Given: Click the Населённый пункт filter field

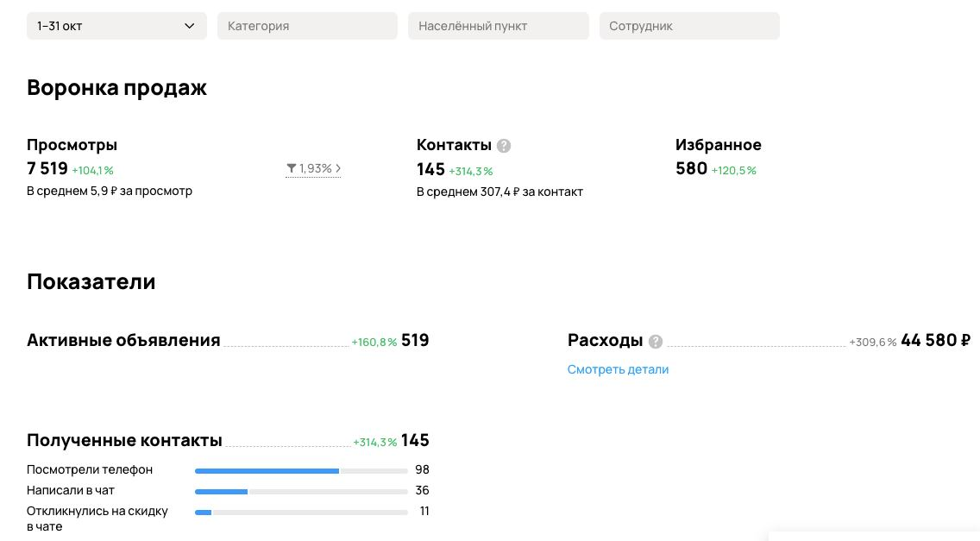Looking at the screenshot, I should click(498, 25).
